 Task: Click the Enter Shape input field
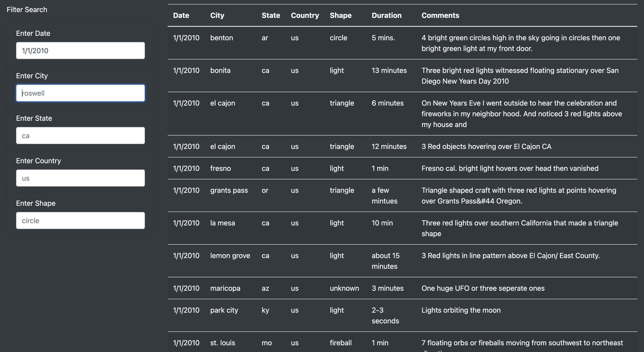80,221
